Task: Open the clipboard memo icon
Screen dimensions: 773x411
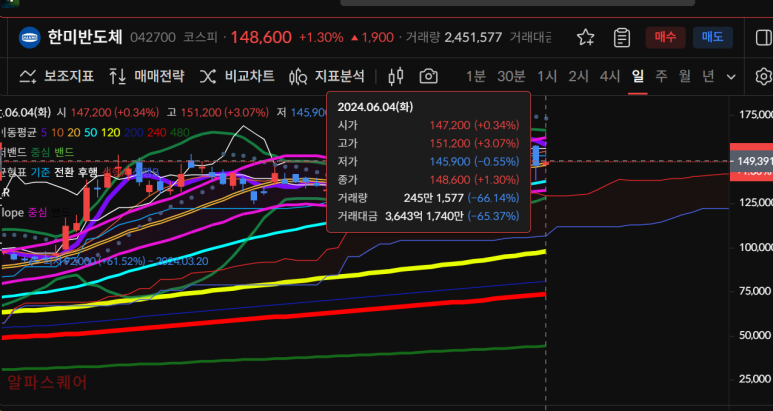Action: (622, 37)
